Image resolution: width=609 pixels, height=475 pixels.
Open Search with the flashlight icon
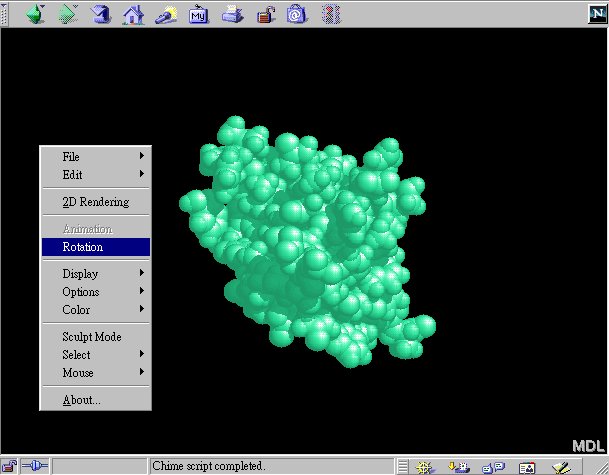tap(166, 15)
